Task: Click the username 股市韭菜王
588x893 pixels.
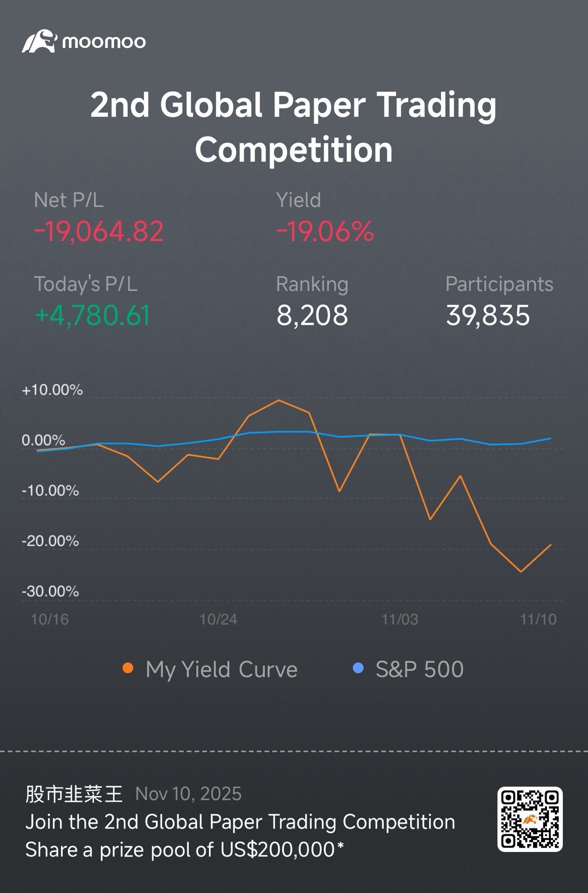Action: click(74, 794)
